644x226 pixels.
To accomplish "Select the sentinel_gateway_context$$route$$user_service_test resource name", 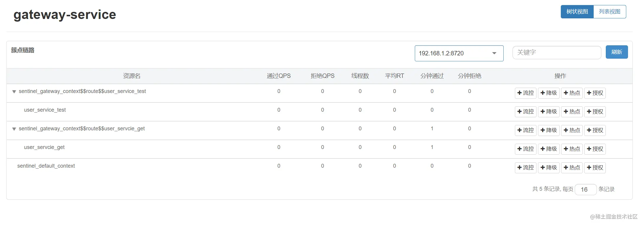I will click(x=82, y=91).
